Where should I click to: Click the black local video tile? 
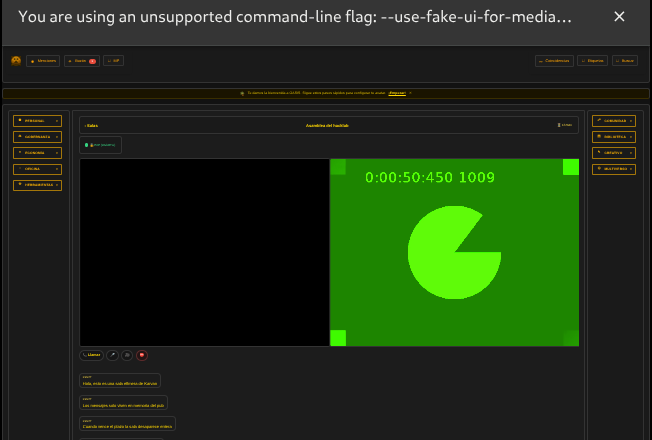(204, 252)
